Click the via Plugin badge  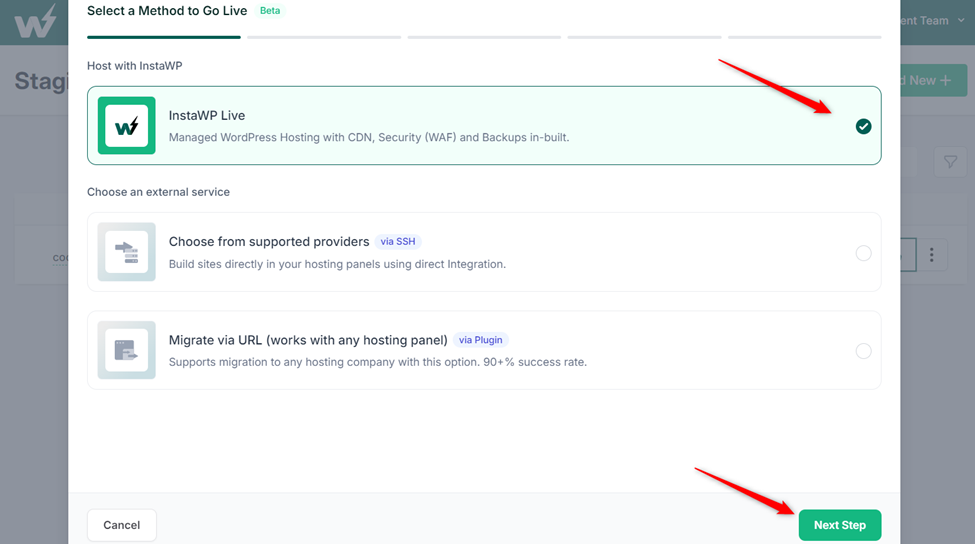click(481, 339)
